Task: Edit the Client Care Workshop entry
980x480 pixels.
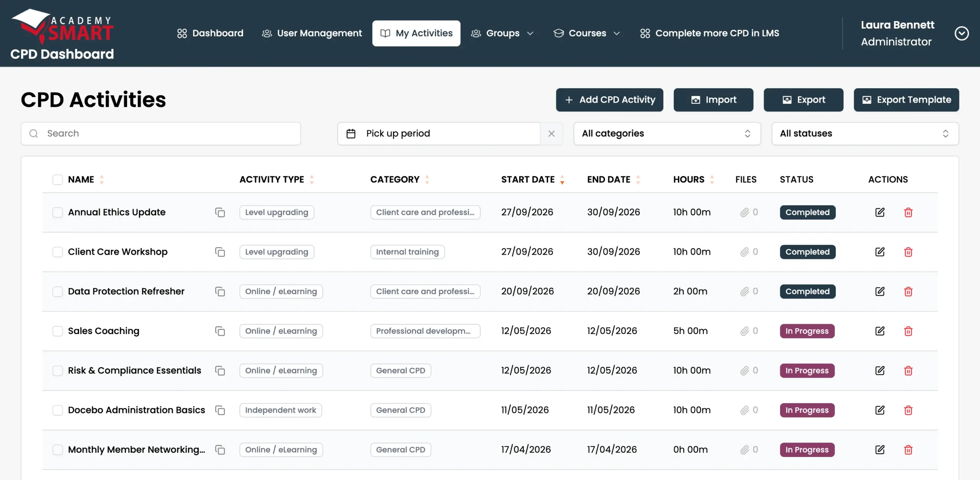Action: click(880, 252)
